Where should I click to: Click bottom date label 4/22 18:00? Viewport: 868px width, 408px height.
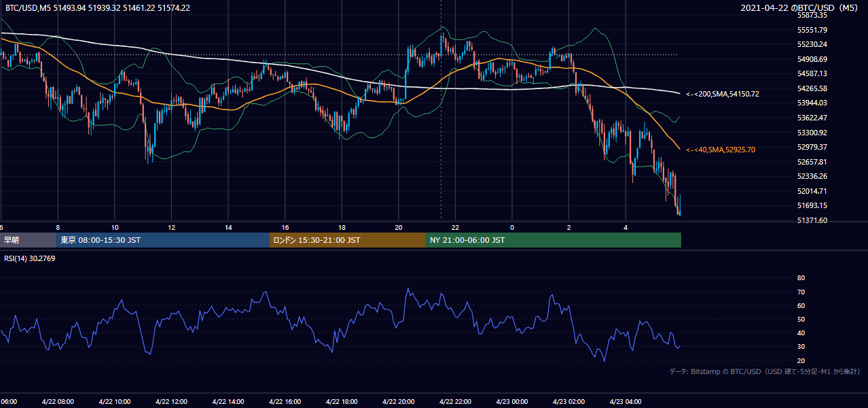pos(342,401)
